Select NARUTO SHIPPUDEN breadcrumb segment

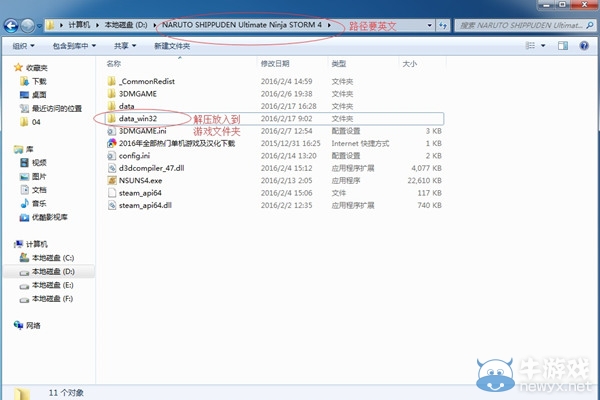click(x=242, y=25)
